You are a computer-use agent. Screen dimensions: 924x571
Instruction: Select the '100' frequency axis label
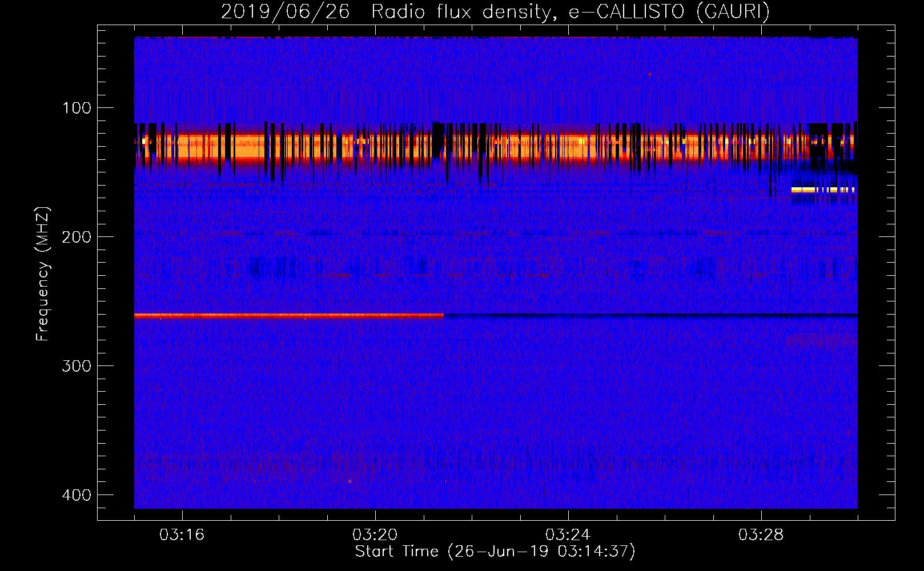coord(77,108)
